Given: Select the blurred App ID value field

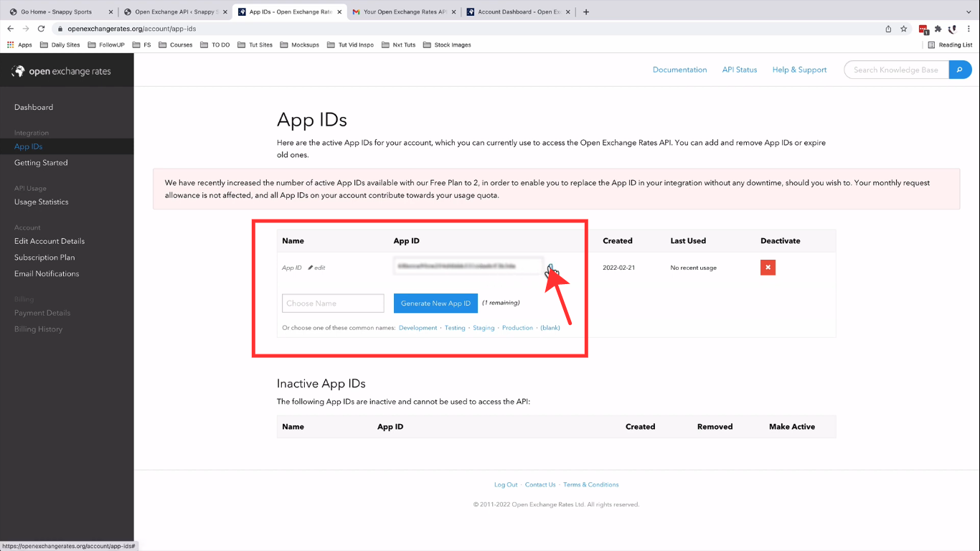Looking at the screenshot, I should [468, 266].
